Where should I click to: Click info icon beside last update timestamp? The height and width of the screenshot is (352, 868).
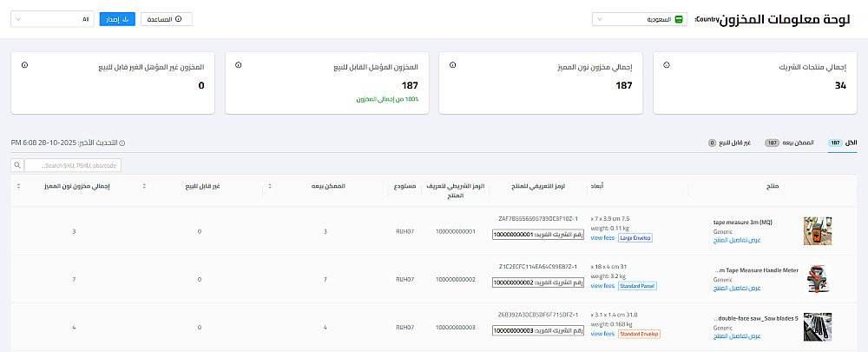(122, 143)
